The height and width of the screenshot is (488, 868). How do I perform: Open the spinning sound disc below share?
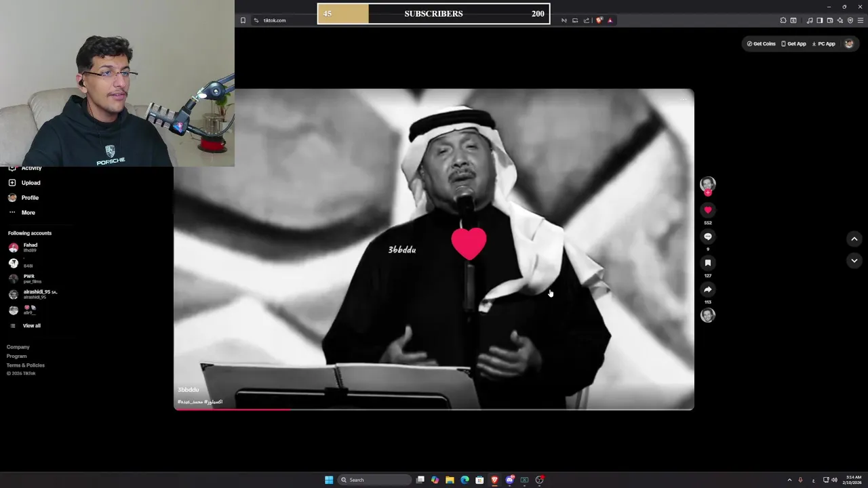[707, 315]
